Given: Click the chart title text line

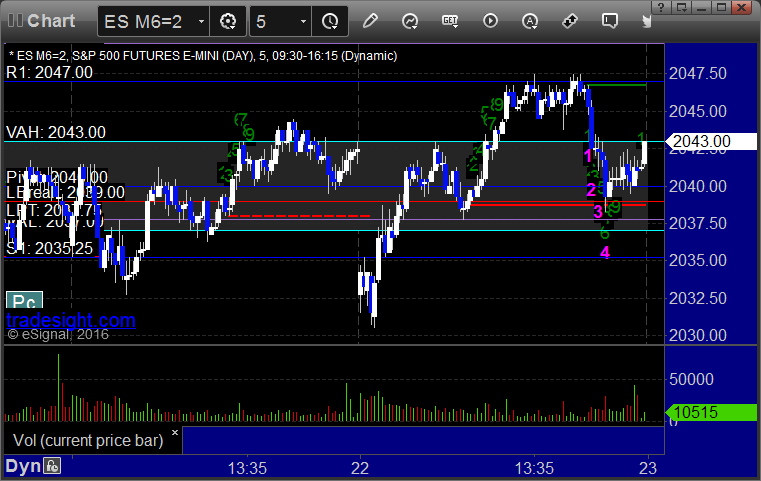Looking at the screenshot, I should pos(203,56).
